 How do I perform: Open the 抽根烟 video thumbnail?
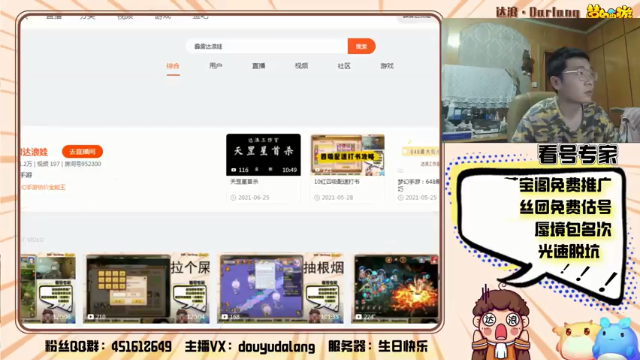[x=280, y=289]
